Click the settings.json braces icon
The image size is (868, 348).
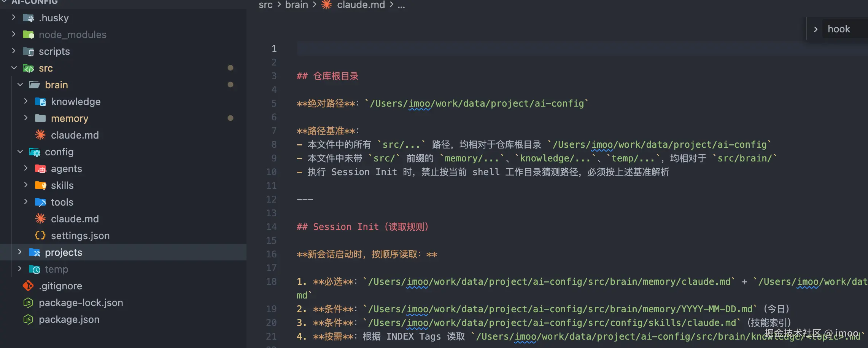click(x=40, y=236)
